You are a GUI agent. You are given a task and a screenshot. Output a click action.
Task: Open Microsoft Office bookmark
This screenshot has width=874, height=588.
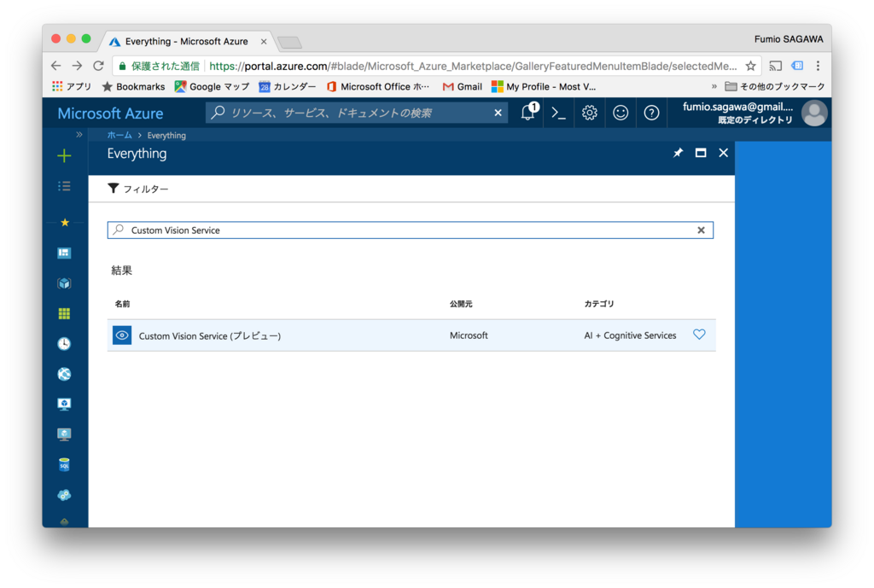click(378, 86)
